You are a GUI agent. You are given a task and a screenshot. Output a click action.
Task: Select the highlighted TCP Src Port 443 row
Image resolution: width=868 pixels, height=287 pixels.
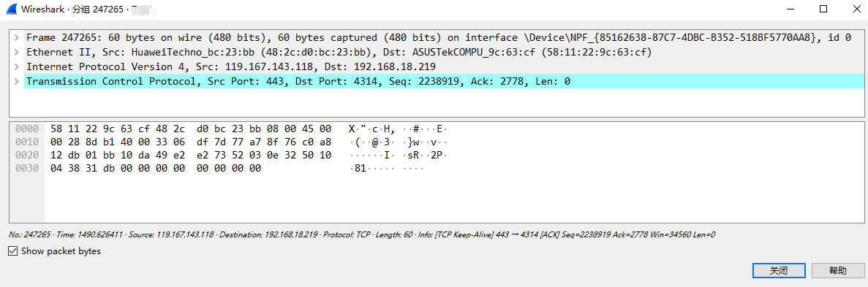(x=298, y=82)
